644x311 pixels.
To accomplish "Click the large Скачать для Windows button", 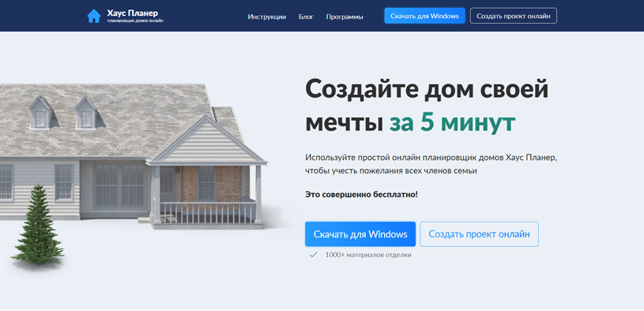I will [x=360, y=234].
